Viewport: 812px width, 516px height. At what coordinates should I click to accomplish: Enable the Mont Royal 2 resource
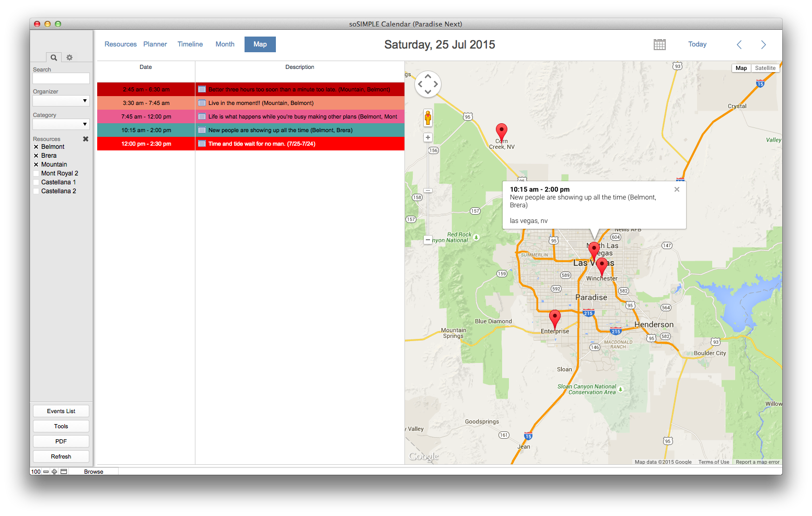(36, 173)
